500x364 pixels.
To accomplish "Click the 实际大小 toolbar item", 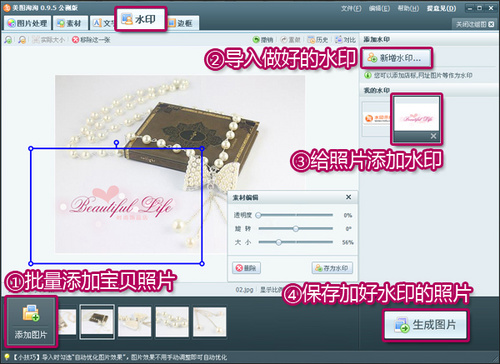I will 49,40.
